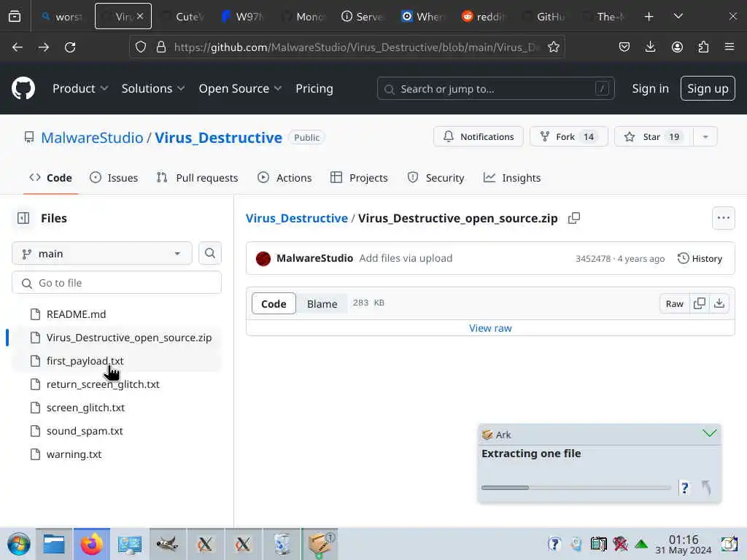
Task: Open the MalwareStudio owner link in the repository title
Action: (92, 138)
